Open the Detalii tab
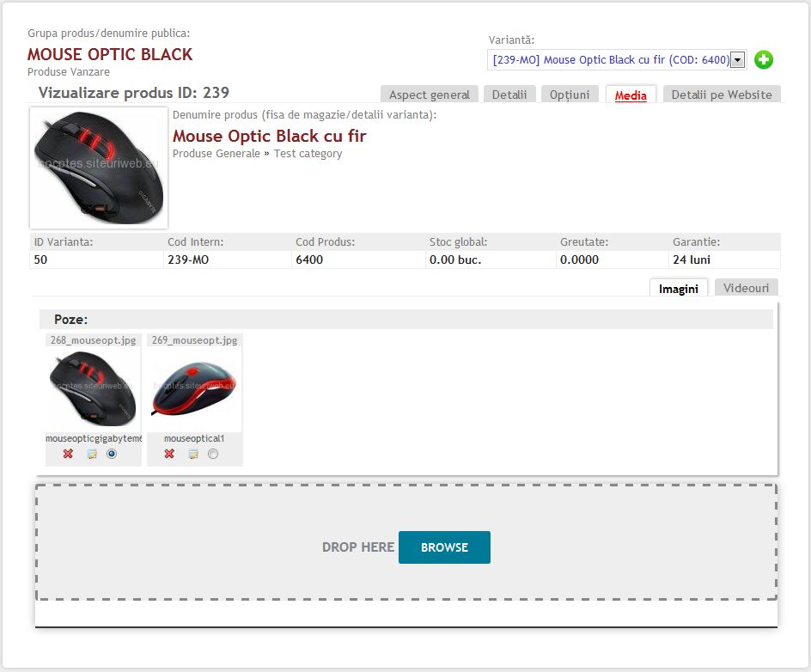The width and height of the screenshot is (811, 672). tap(509, 95)
